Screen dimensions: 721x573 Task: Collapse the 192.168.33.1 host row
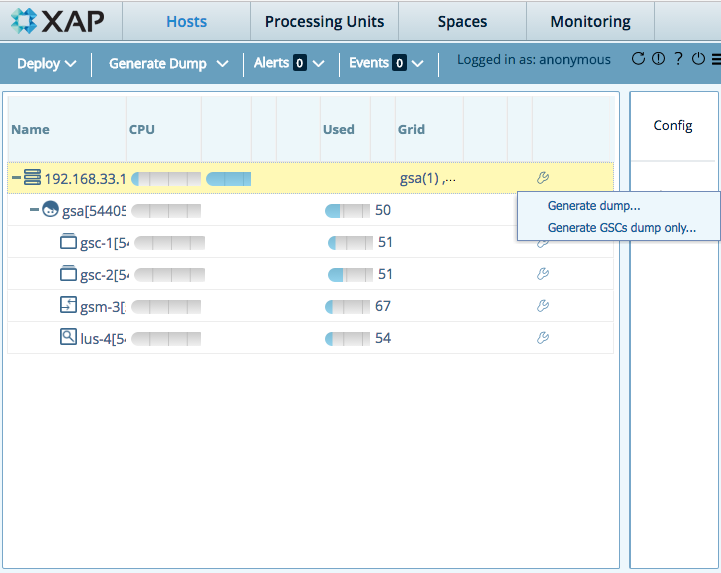point(16,178)
